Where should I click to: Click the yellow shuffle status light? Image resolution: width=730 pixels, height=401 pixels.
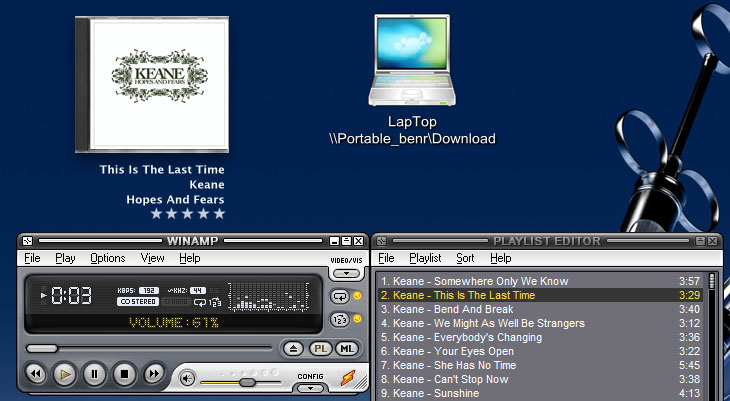pyautogui.click(x=358, y=319)
